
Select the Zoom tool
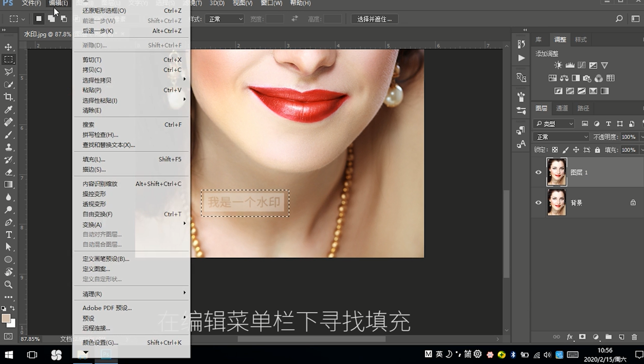tap(8, 284)
